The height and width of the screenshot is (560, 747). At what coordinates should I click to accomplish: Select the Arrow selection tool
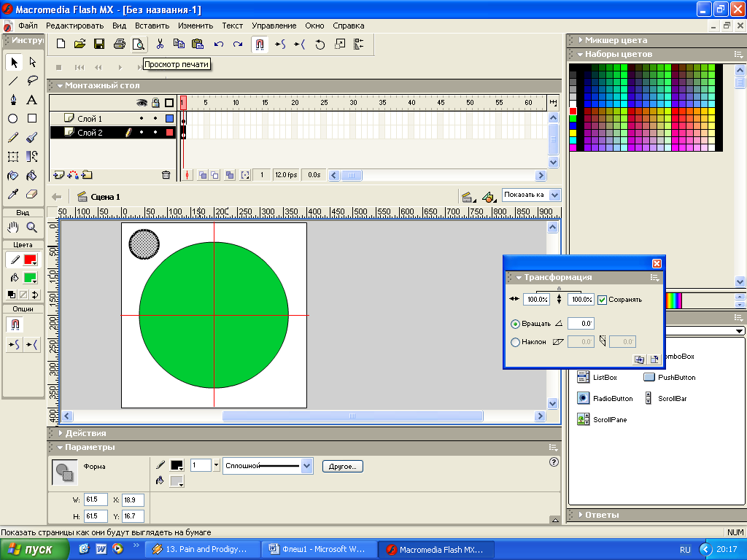coord(13,63)
